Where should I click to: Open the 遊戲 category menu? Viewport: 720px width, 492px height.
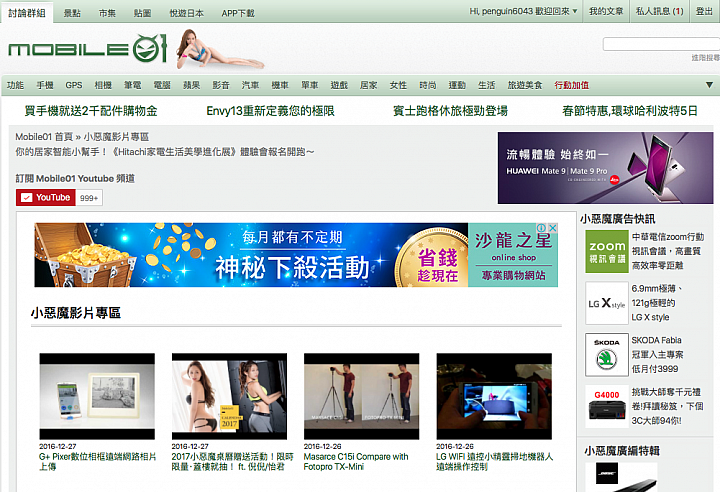(x=339, y=85)
